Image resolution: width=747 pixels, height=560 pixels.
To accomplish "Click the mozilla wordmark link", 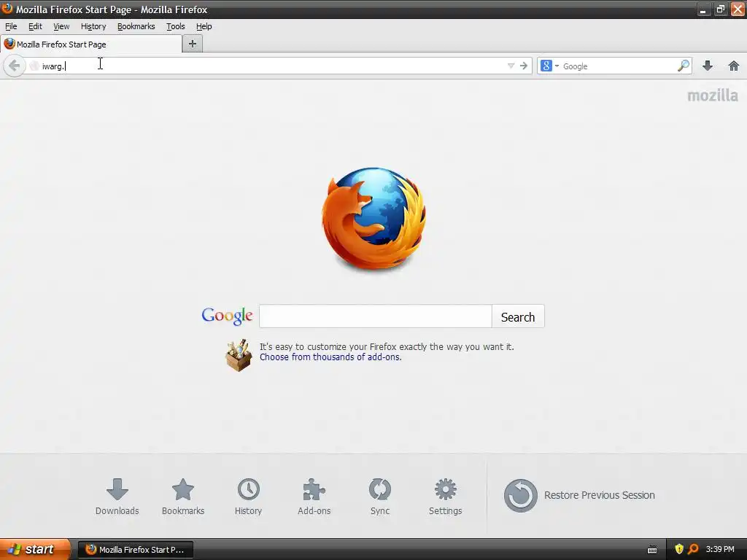I will pyautogui.click(x=712, y=96).
